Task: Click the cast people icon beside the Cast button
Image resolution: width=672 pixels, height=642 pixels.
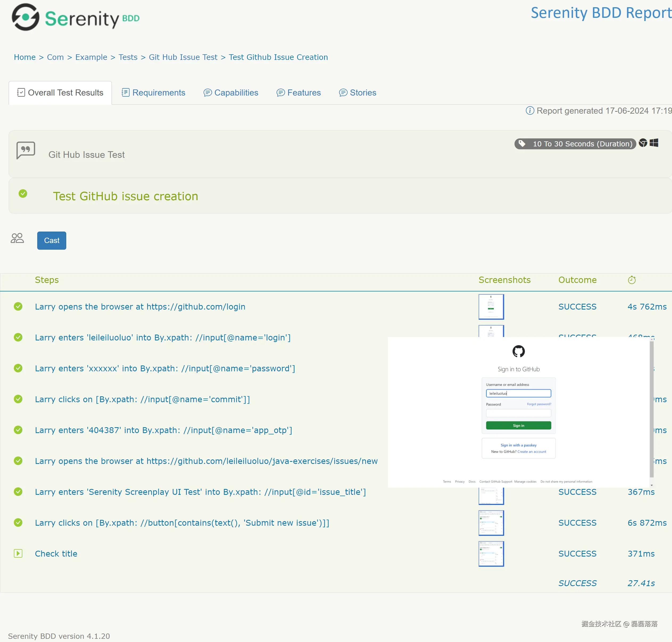Action: pos(17,238)
